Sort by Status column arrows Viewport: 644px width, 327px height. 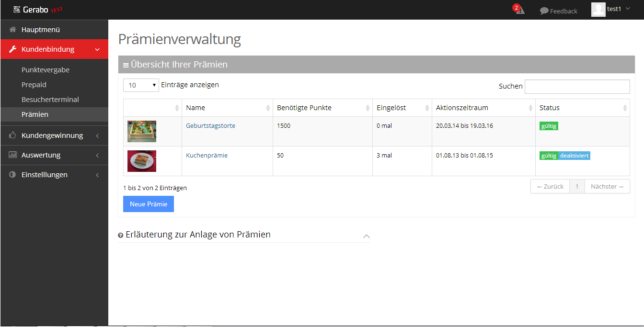[x=625, y=108]
